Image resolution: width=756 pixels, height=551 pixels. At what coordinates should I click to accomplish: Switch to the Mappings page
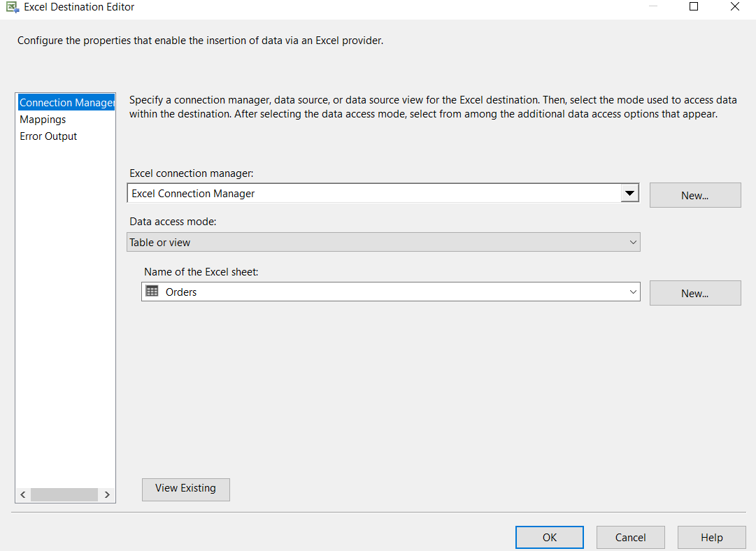[43, 120]
